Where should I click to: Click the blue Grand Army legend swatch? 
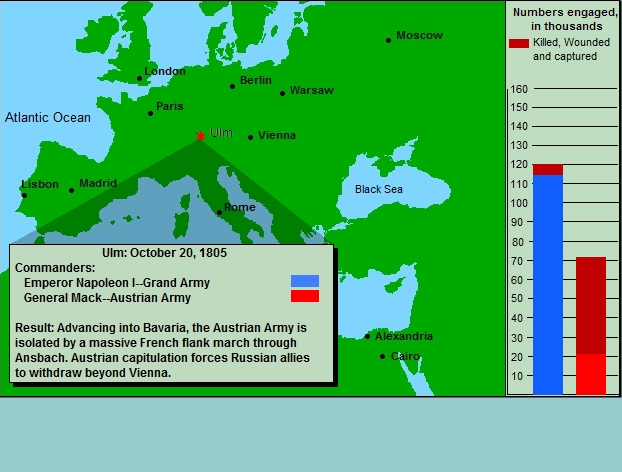pyautogui.click(x=305, y=281)
